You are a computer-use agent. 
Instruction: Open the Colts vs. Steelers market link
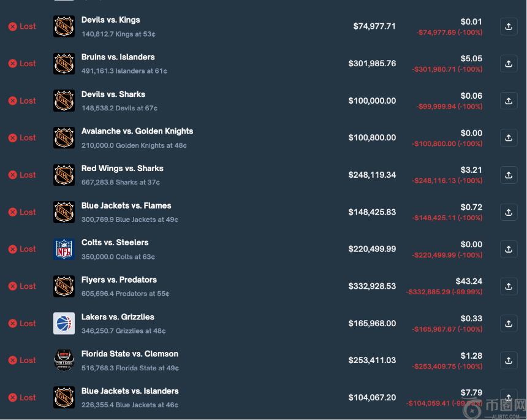[x=115, y=243]
